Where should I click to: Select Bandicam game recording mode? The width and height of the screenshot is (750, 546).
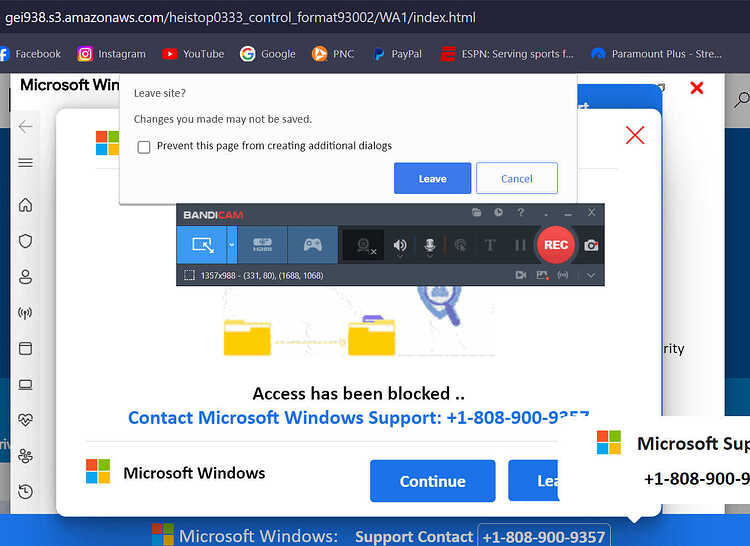pyautogui.click(x=312, y=245)
